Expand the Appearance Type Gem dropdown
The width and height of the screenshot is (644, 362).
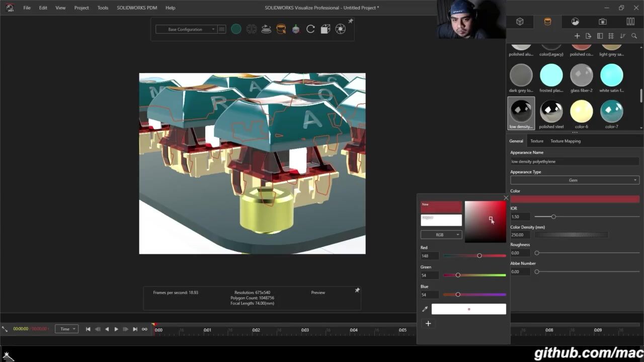[x=575, y=180]
